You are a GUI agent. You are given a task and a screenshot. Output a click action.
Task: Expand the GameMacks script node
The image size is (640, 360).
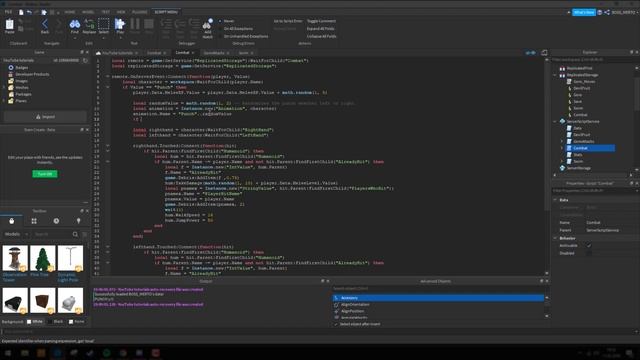click(562, 141)
